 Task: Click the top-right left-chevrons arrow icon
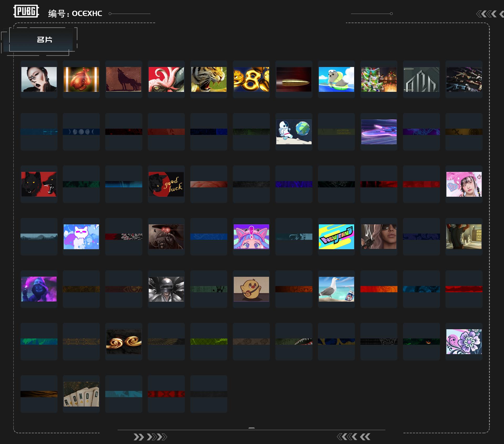click(490, 14)
